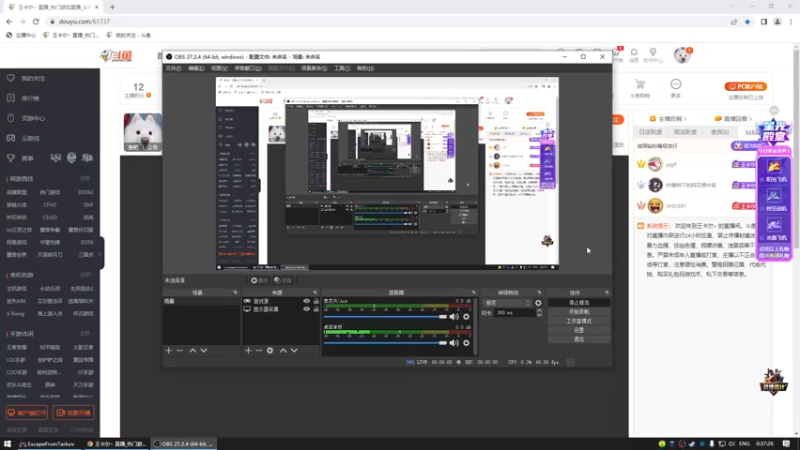This screenshot has height=450, width=800.
Task: Click the Stop Streaming button in OBS
Action: pyautogui.click(x=579, y=303)
